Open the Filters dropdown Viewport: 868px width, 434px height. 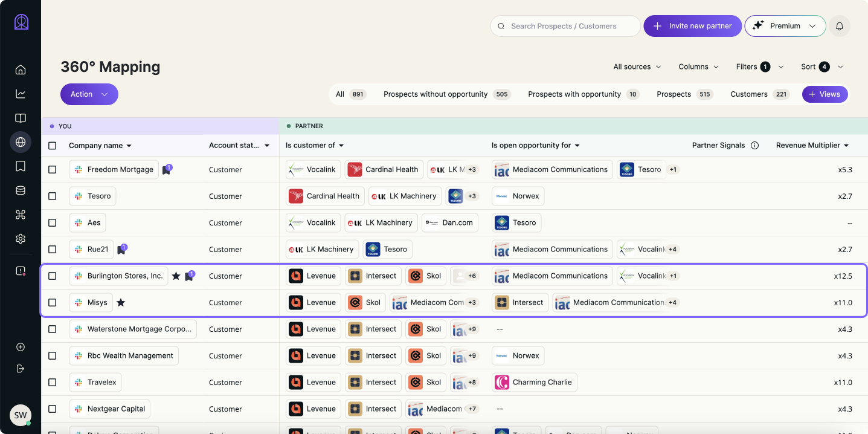(x=760, y=66)
